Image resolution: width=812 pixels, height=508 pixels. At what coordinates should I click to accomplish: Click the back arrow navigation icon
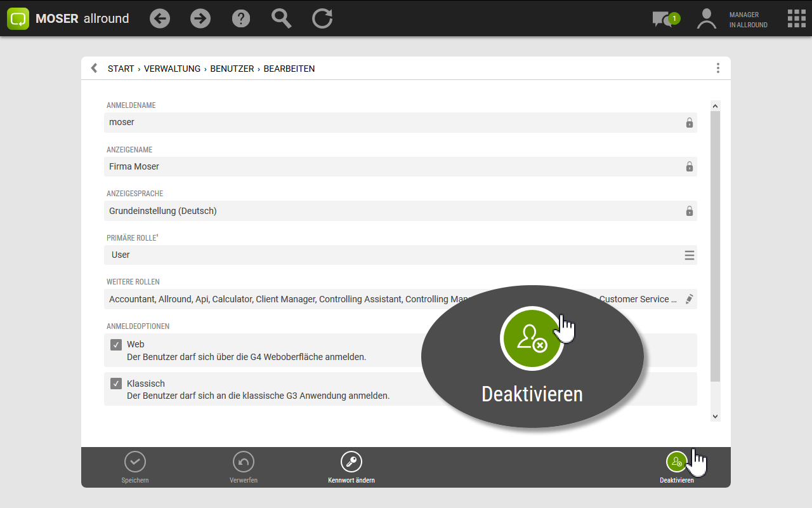click(160, 18)
